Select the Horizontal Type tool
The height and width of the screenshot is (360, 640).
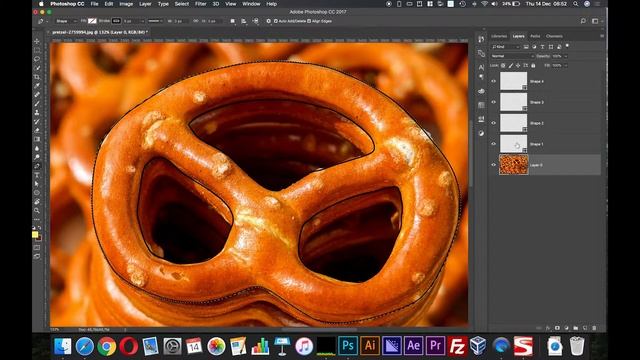tap(37, 175)
